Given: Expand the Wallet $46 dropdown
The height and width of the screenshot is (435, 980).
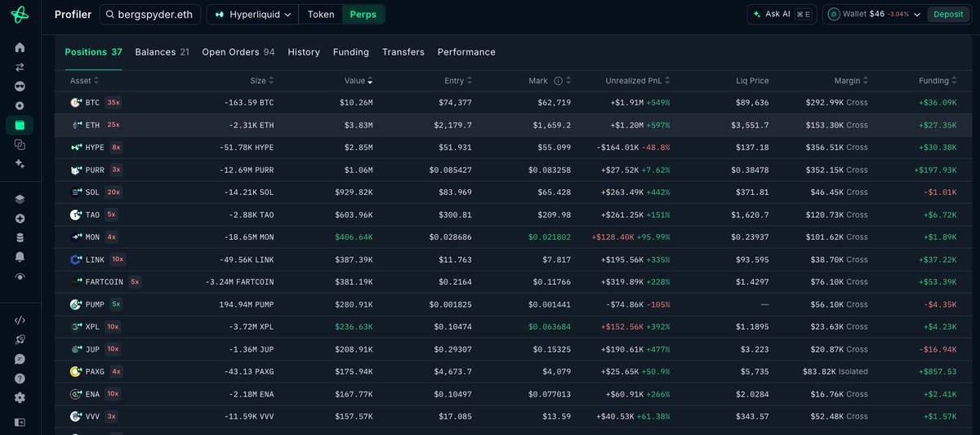Looking at the screenshot, I should pos(872,14).
